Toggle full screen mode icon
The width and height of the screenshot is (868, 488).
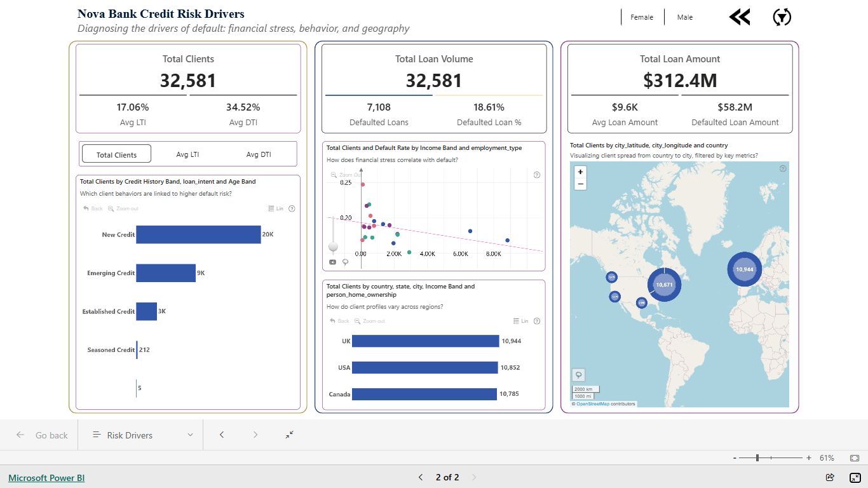click(855, 477)
